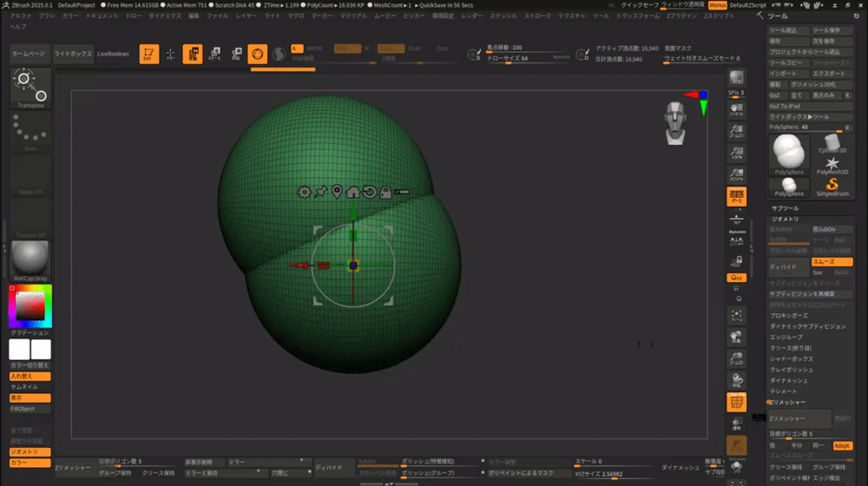Select the PolyMesh3D star tool
The width and height of the screenshot is (868, 486).
[x=832, y=166]
